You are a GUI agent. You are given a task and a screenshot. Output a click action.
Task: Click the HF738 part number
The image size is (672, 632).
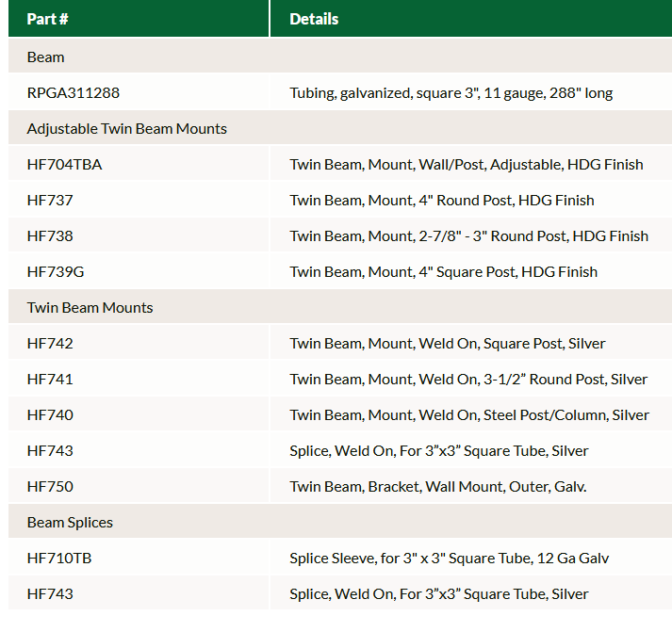pyautogui.click(x=50, y=235)
